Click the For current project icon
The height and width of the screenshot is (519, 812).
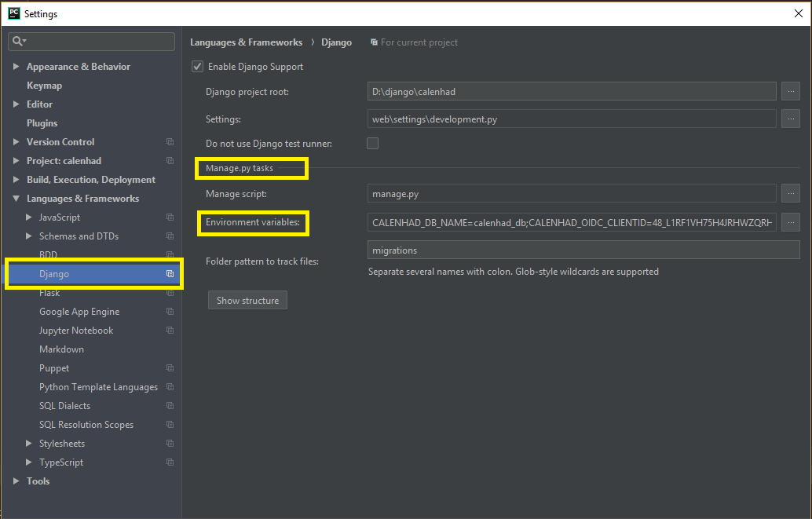tap(374, 42)
